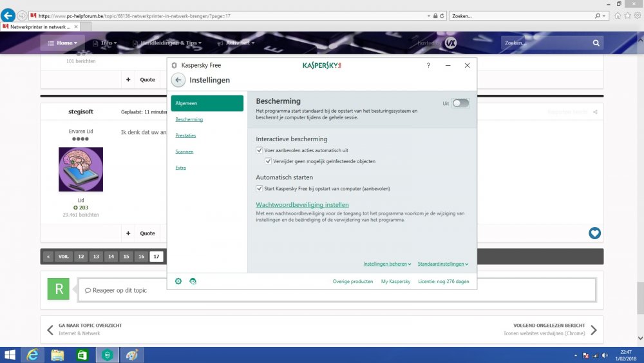Open the Home menu dropdown
The image size is (644, 363).
62,43
